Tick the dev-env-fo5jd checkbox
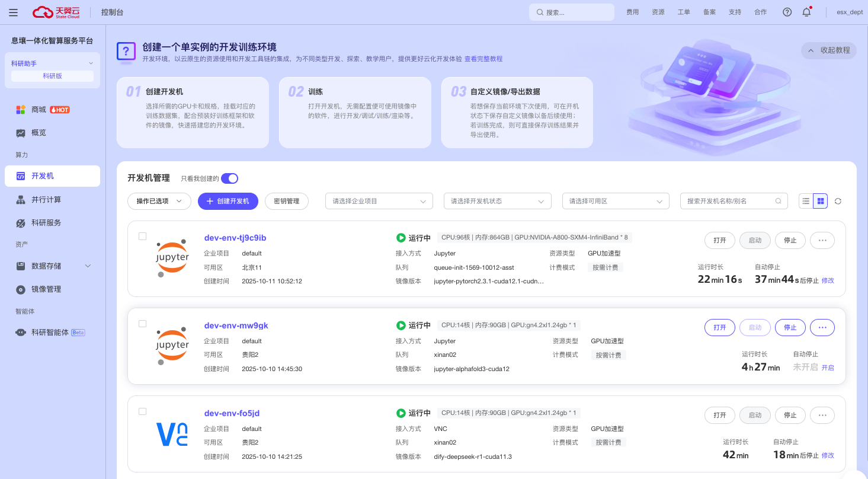The height and width of the screenshot is (479, 868). point(142,411)
